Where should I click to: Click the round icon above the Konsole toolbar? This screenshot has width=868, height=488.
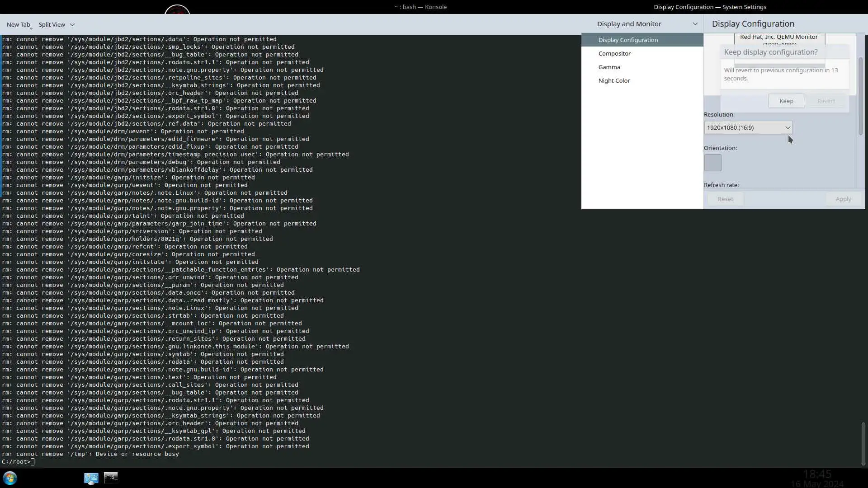click(177, 10)
